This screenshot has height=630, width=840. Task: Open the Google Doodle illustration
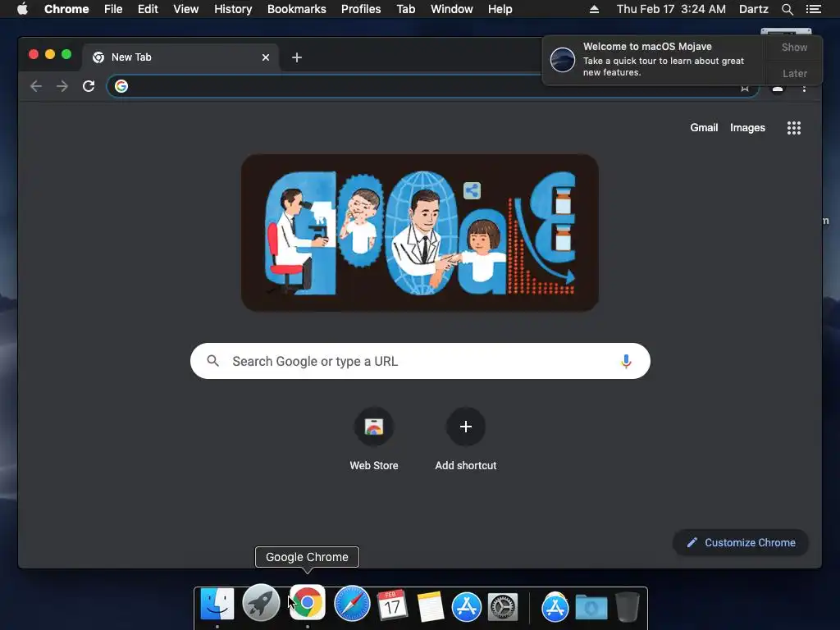pos(420,233)
